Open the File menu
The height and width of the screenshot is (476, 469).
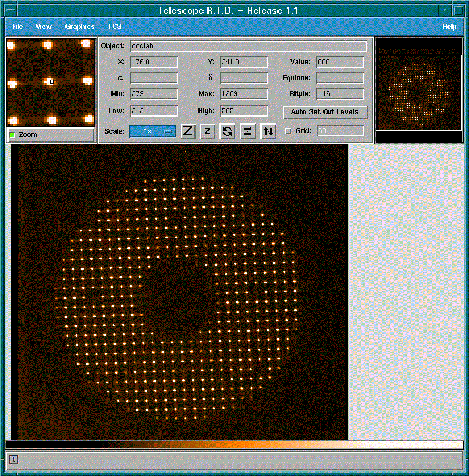pyautogui.click(x=18, y=27)
